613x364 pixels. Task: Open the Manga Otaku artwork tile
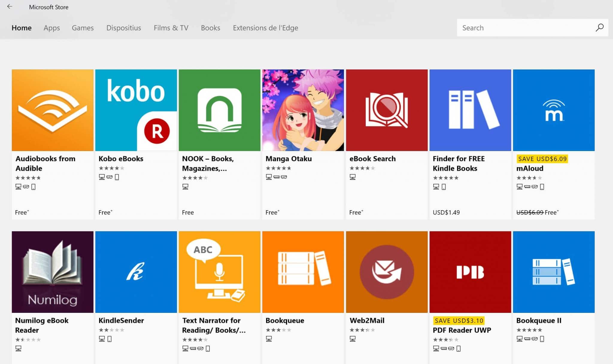[303, 110]
